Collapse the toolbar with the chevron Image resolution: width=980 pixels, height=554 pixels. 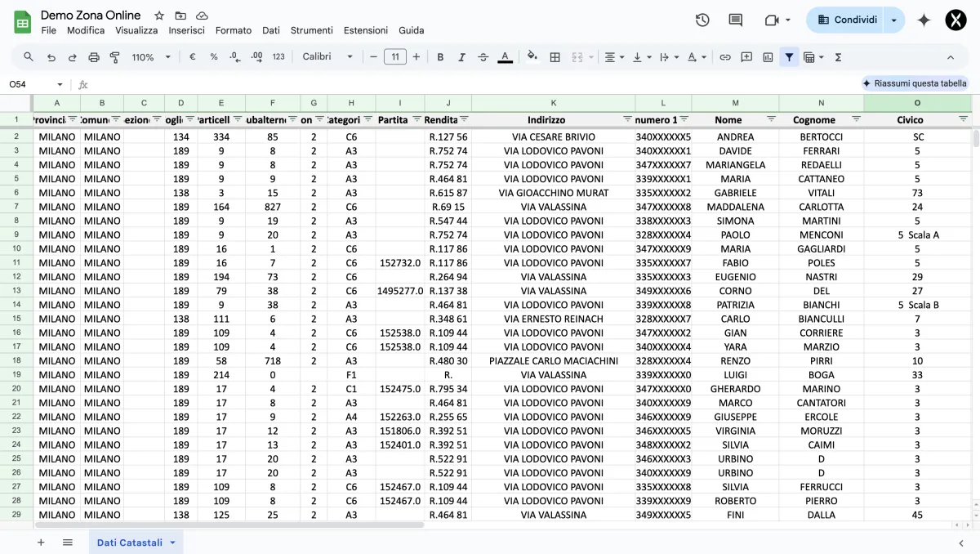tap(951, 57)
